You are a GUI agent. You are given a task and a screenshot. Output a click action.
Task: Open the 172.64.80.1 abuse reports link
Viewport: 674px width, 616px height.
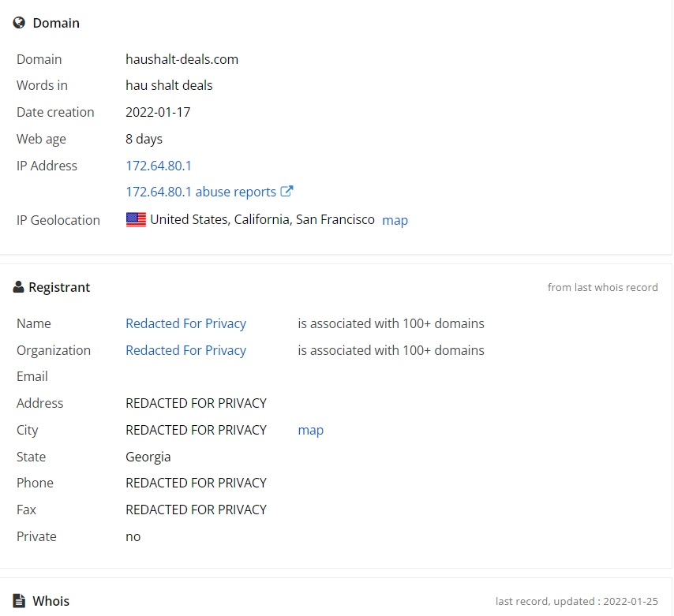click(200, 192)
